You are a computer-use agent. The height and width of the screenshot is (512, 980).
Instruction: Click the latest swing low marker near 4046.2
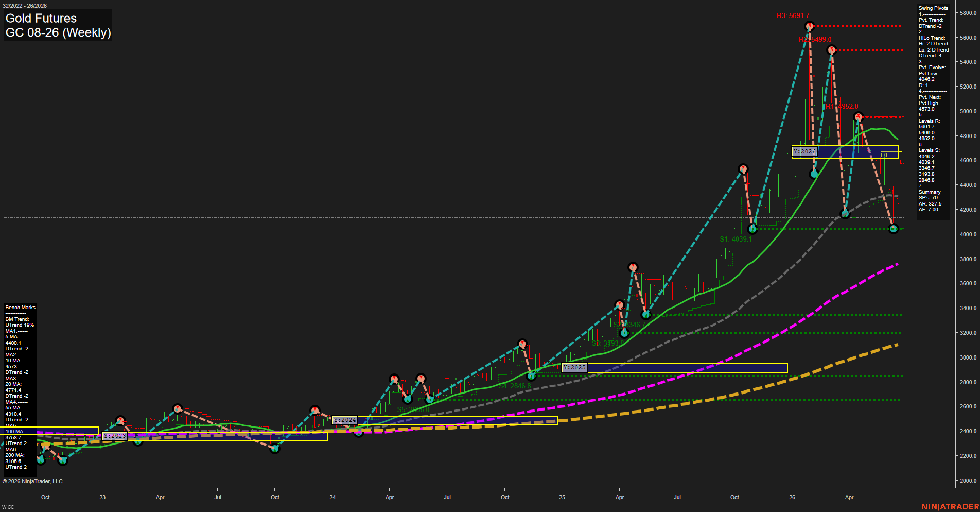tap(894, 229)
